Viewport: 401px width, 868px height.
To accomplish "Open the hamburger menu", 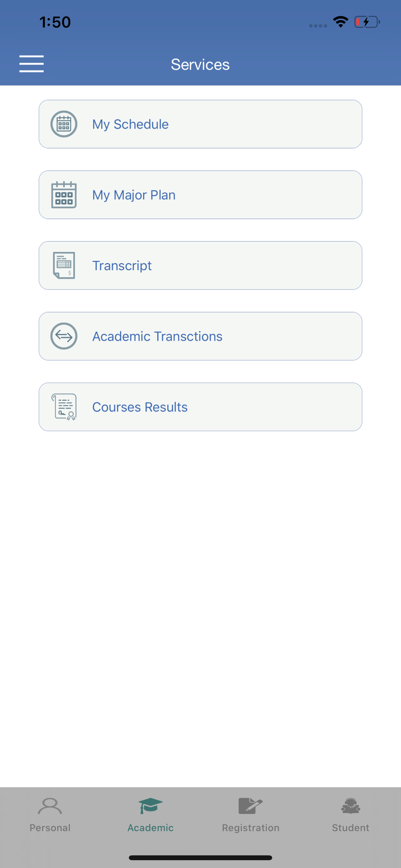I will click(31, 64).
